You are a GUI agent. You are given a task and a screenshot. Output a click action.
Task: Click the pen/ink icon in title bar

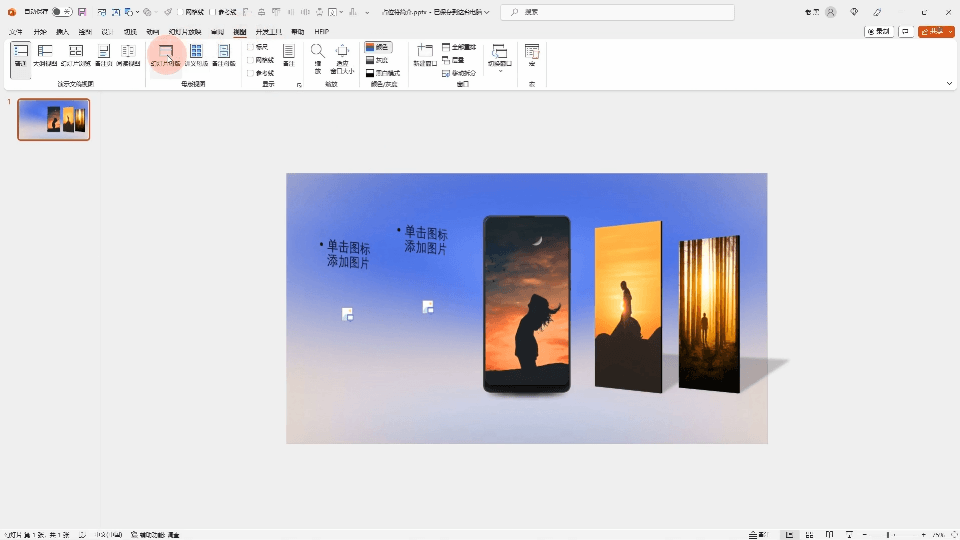(877, 12)
